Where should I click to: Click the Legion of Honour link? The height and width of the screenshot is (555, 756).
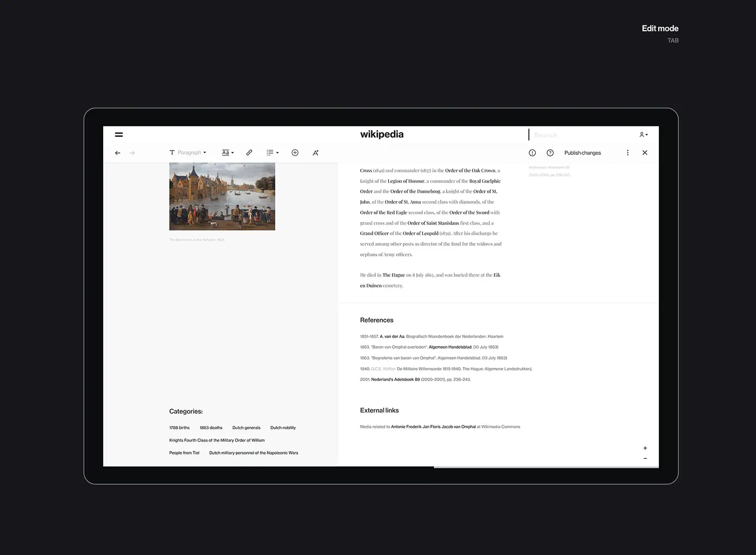click(x=406, y=181)
